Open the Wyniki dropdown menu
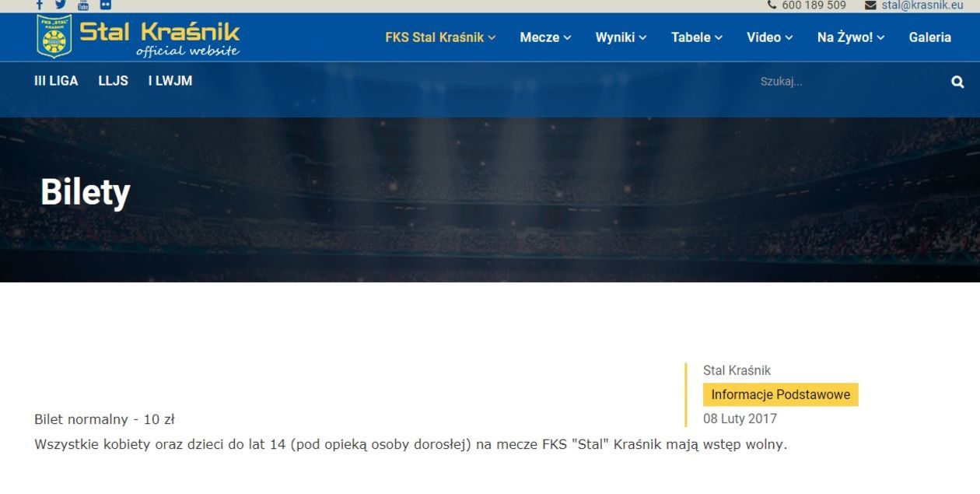Viewport: 980px width, 494px height. 621,37
